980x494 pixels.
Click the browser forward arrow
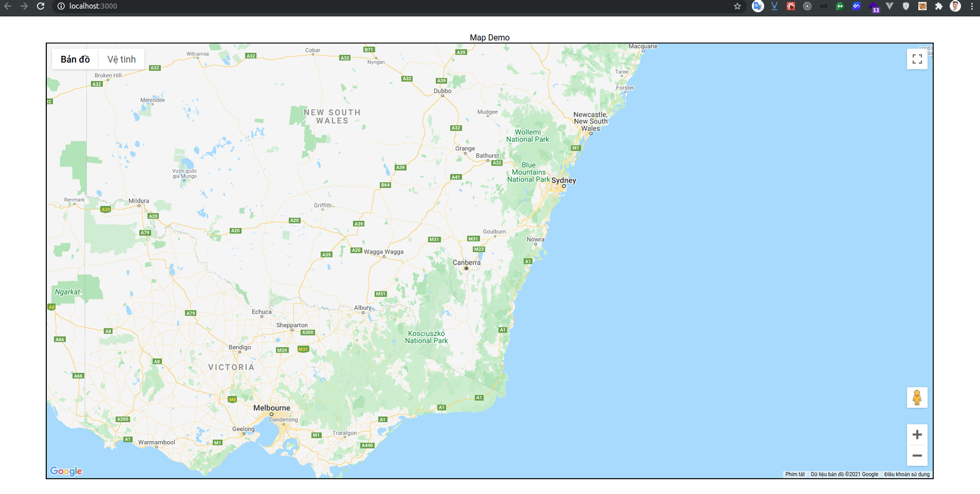pos(24,6)
